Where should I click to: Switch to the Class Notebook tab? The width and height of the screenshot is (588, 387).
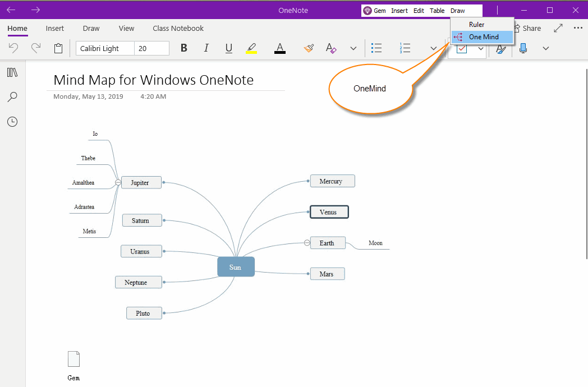point(178,28)
